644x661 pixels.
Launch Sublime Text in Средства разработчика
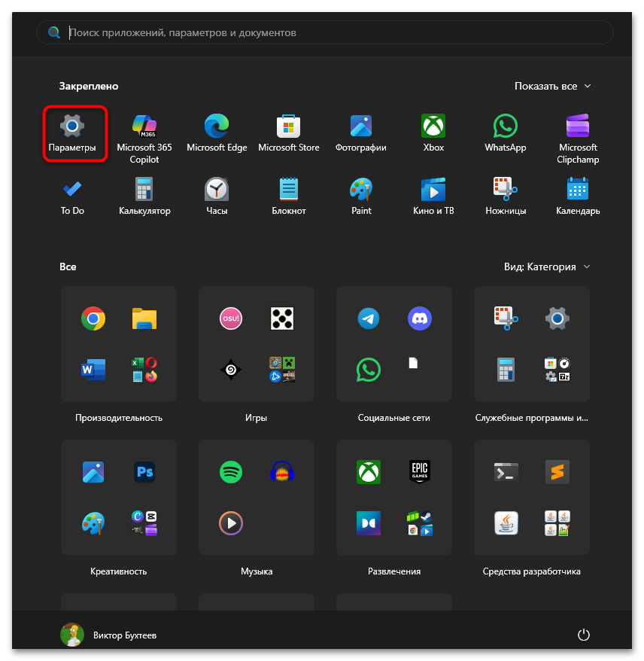point(557,472)
